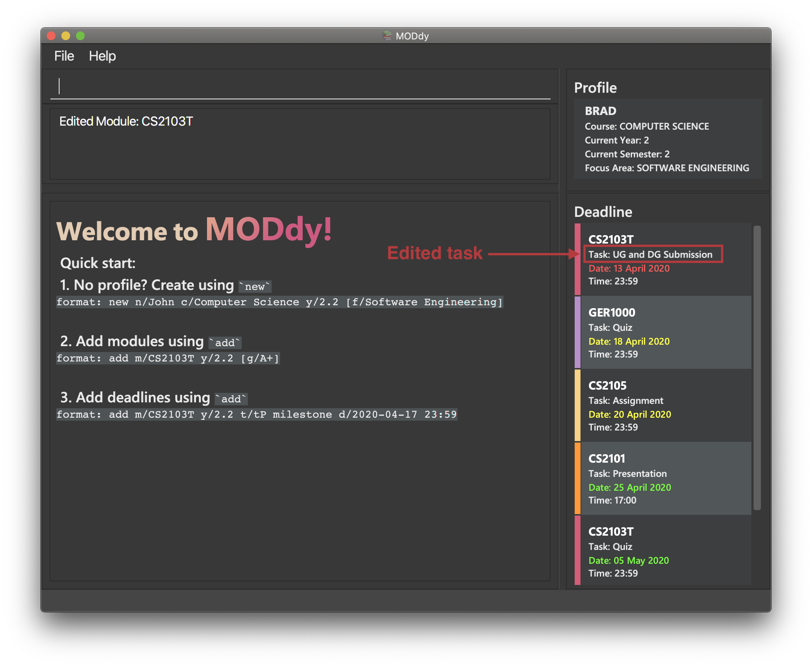Screen dimensions: 812x666
Task: Click the 'add m/CS2103T y/2.2 [g/A+]' format line
Action: click(168, 358)
